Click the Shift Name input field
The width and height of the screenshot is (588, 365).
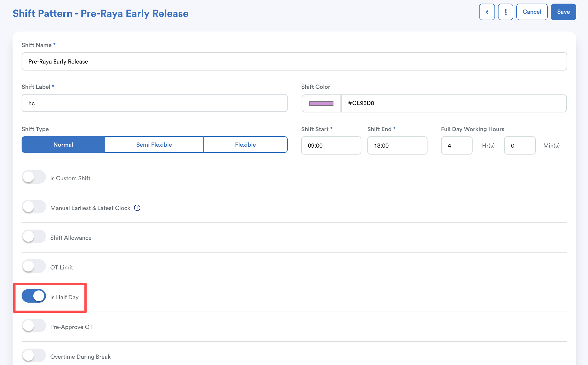coord(294,62)
